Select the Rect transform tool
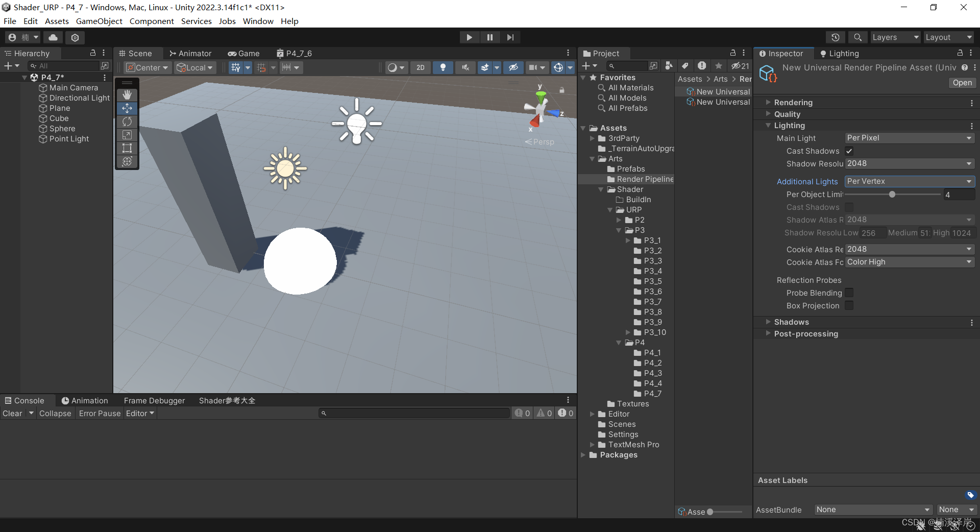980x532 pixels. [x=127, y=148]
